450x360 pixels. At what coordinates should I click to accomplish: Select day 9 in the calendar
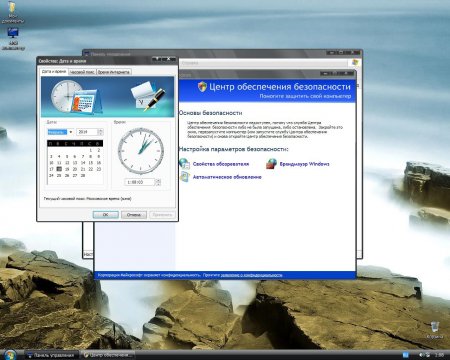click(x=99, y=156)
